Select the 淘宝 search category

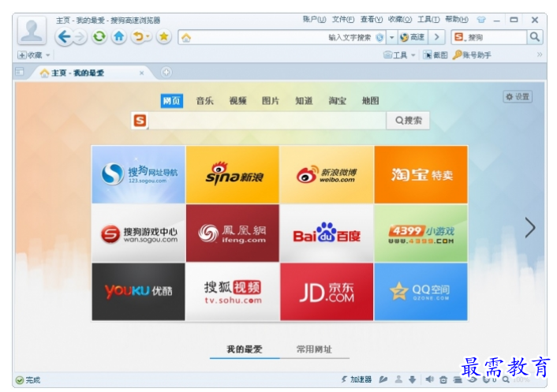point(337,101)
